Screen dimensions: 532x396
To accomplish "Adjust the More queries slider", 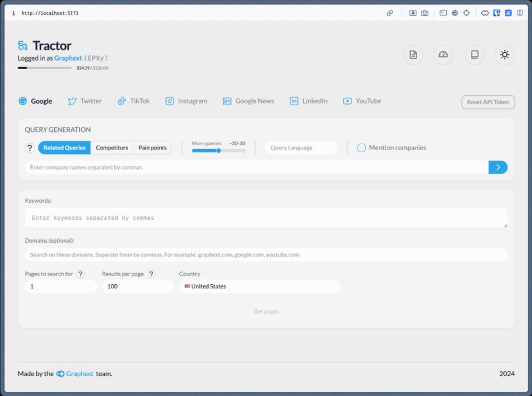I will [x=219, y=151].
